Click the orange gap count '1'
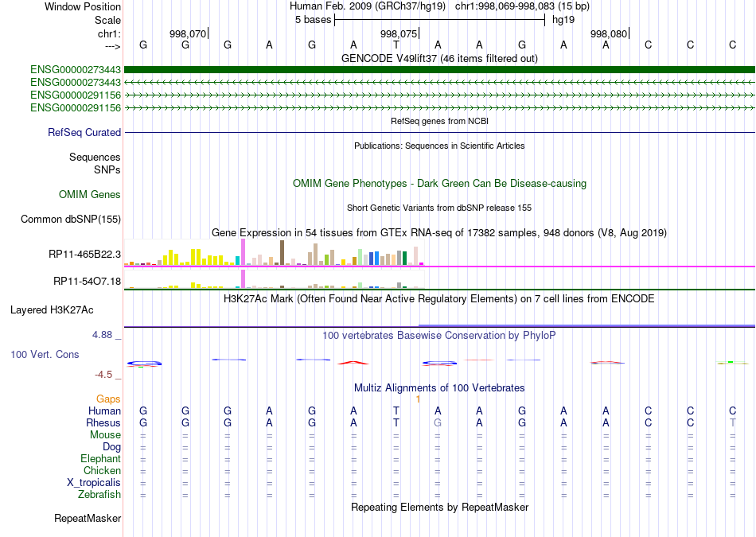The width and height of the screenshot is (756, 537). [418, 399]
